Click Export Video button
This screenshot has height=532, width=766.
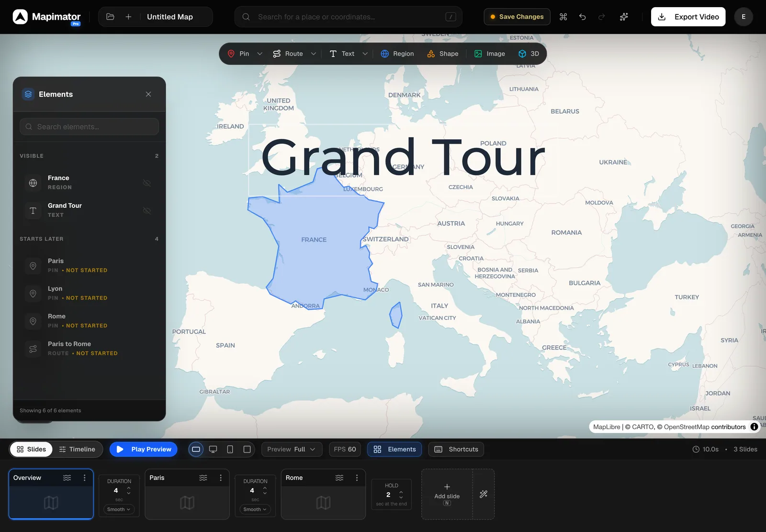688,17
